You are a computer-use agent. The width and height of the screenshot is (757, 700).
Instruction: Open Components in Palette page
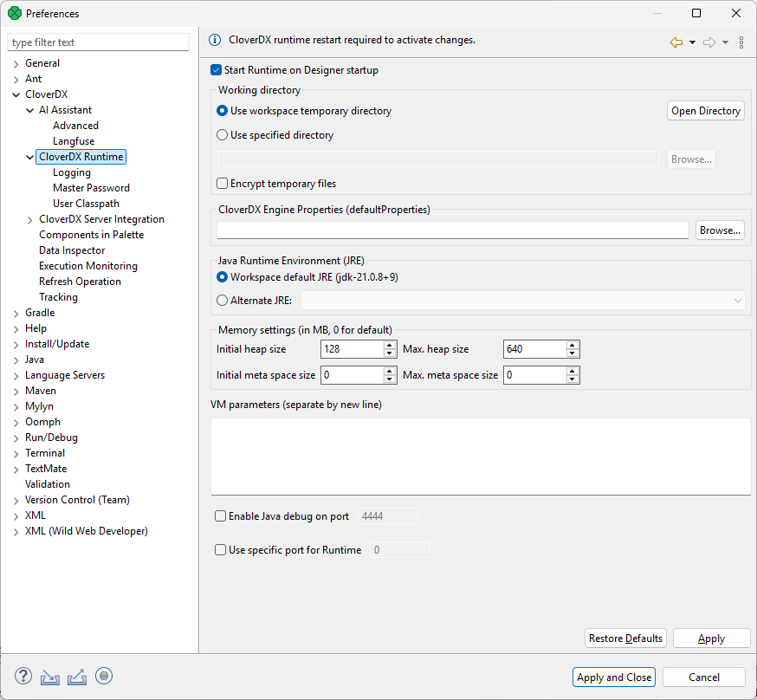point(91,235)
